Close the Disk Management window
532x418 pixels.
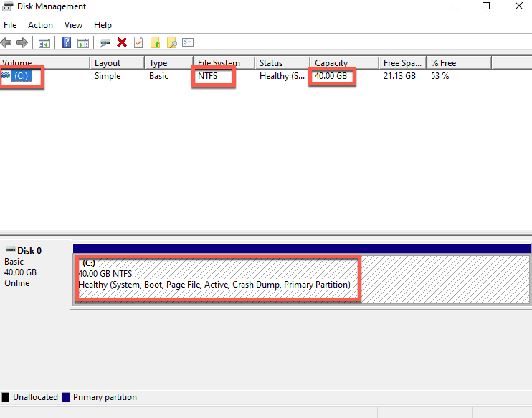(519, 6)
